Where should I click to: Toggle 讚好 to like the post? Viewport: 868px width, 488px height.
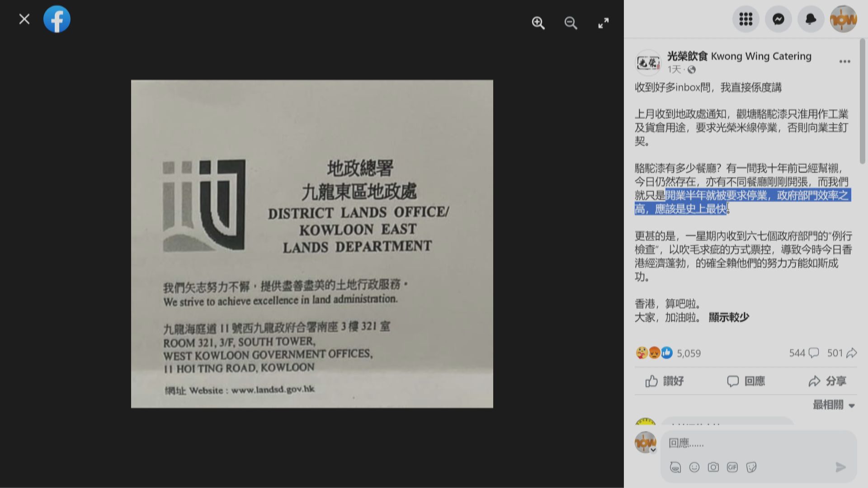pyautogui.click(x=664, y=381)
